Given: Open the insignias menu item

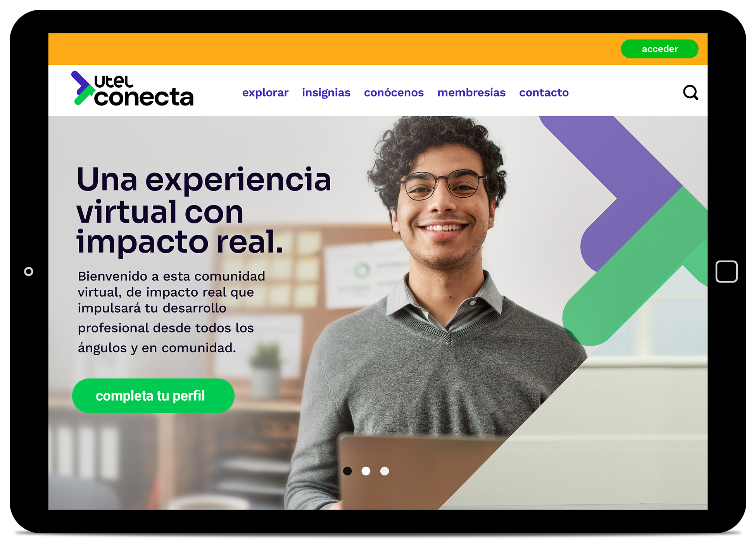Looking at the screenshot, I should pos(326,93).
